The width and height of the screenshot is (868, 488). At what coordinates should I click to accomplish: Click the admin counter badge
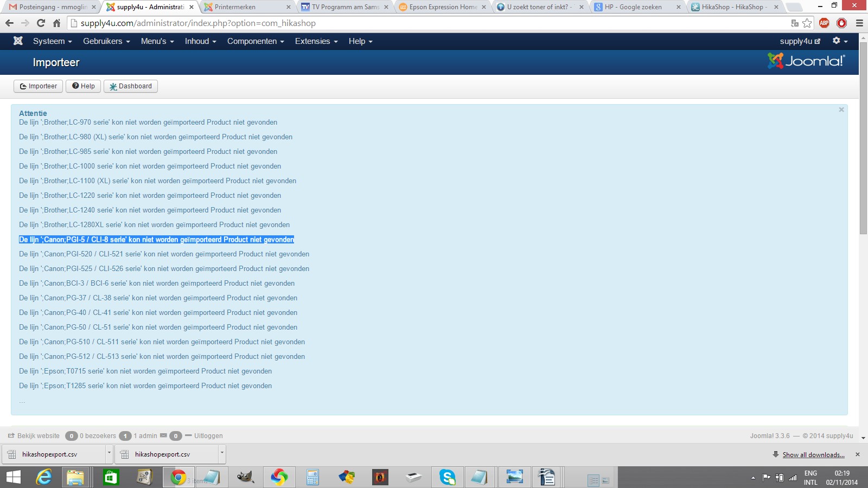coord(125,436)
